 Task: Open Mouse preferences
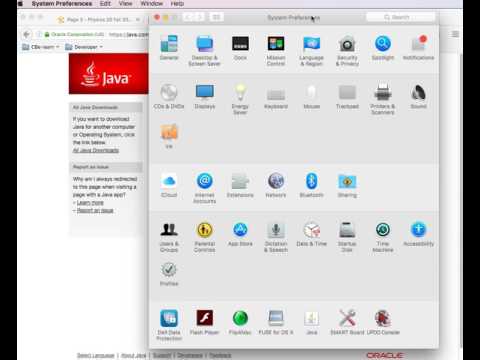point(311,96)
